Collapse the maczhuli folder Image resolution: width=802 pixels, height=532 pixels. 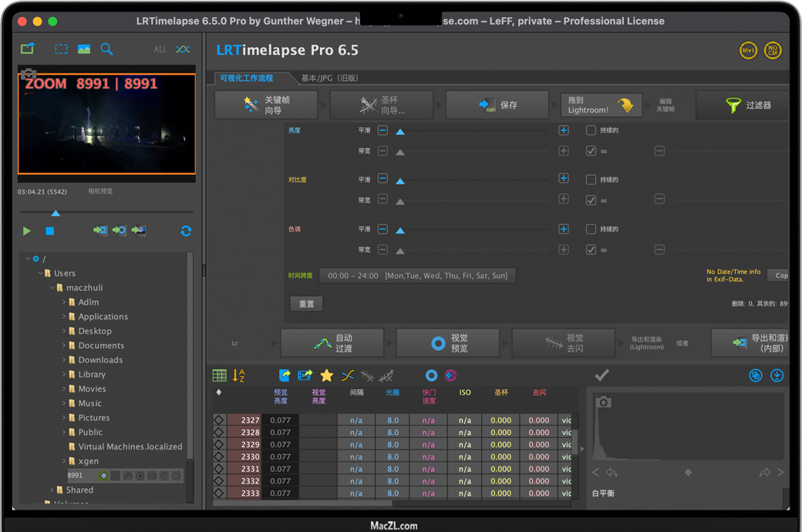(52, 288)
